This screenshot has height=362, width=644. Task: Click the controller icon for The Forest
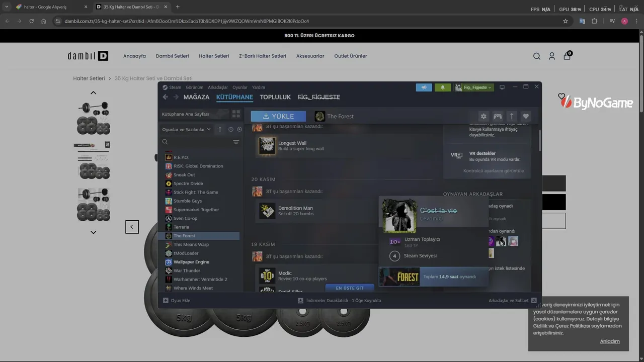pos(498,116)
